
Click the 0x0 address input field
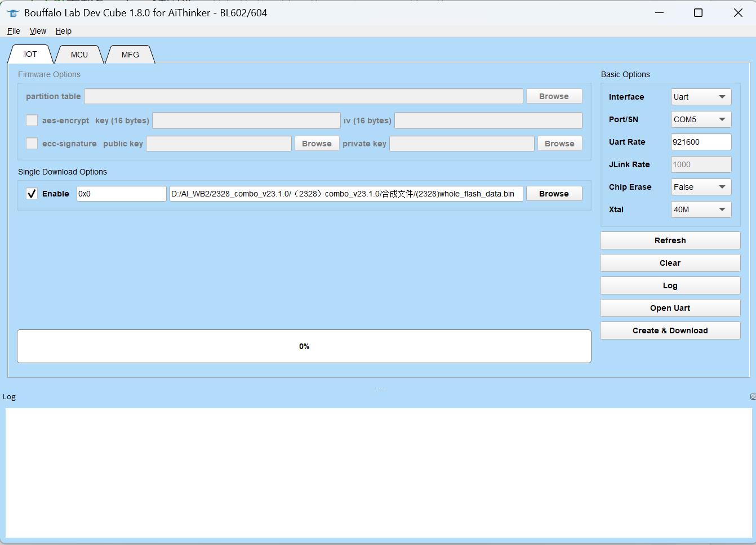click(122, 194)
